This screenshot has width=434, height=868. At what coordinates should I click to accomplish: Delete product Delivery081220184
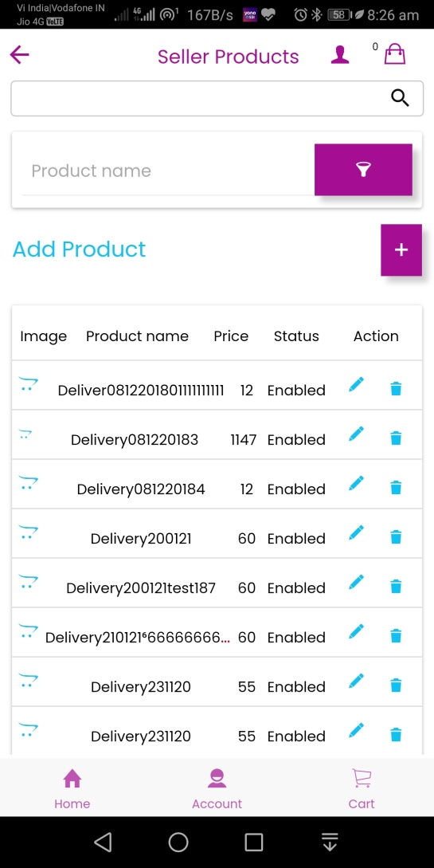click(x=396, y=488)
